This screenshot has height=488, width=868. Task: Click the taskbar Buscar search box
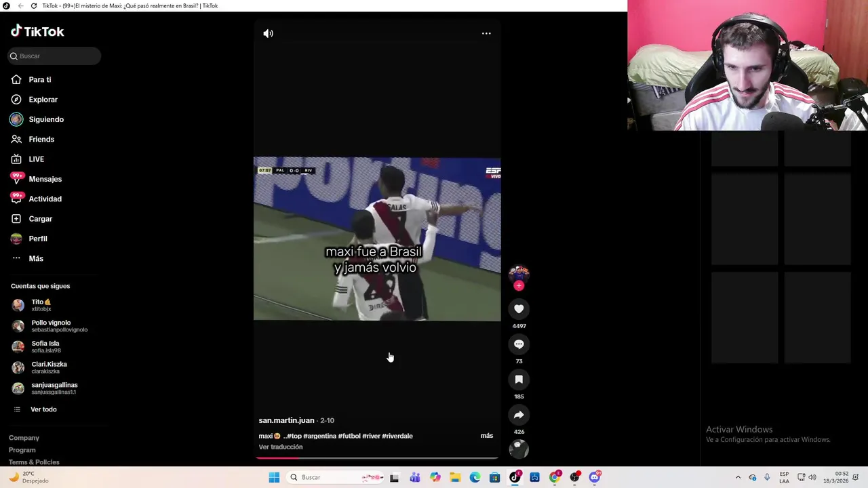coord(336,477)
